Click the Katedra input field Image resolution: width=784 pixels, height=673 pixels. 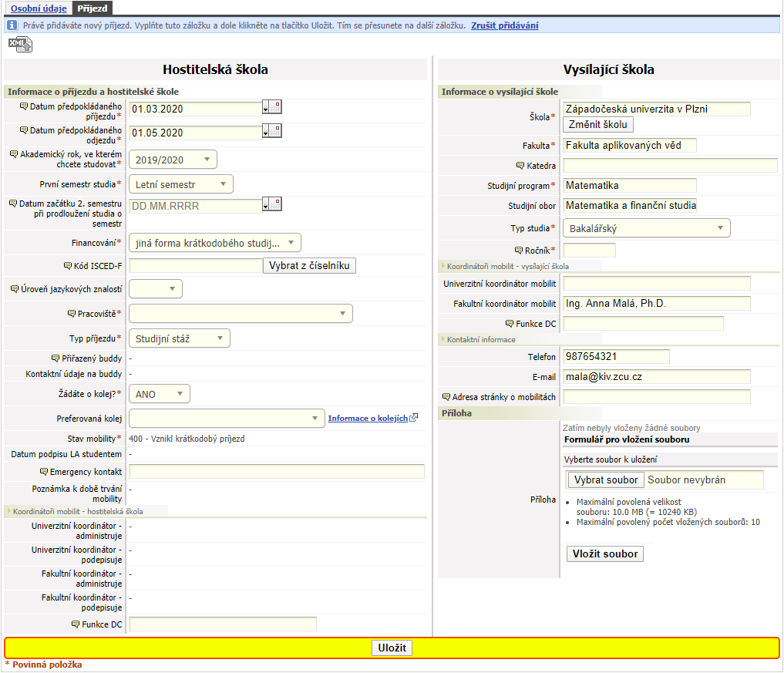[670, 166]
